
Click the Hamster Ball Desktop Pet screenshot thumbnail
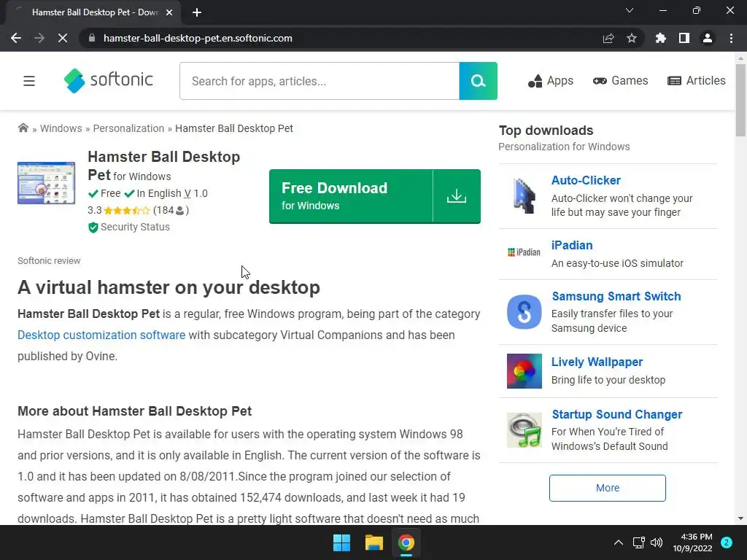click(x=46, y=183)
